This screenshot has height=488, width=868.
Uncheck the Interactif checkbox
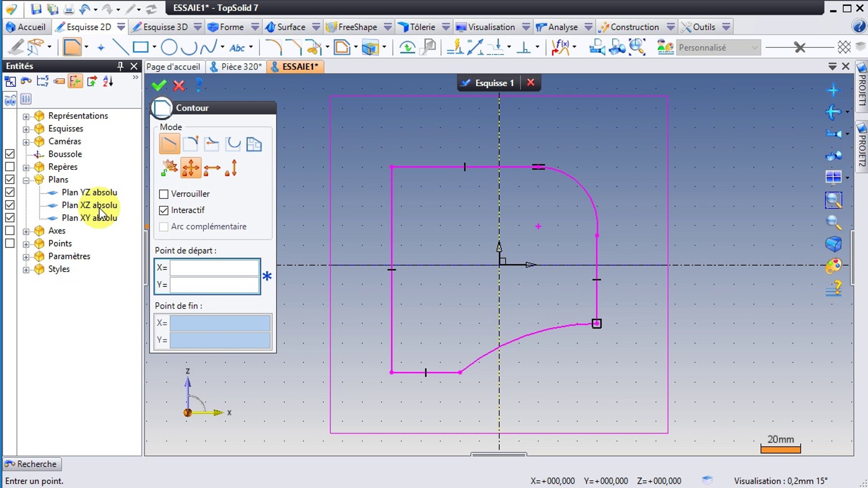164,210
